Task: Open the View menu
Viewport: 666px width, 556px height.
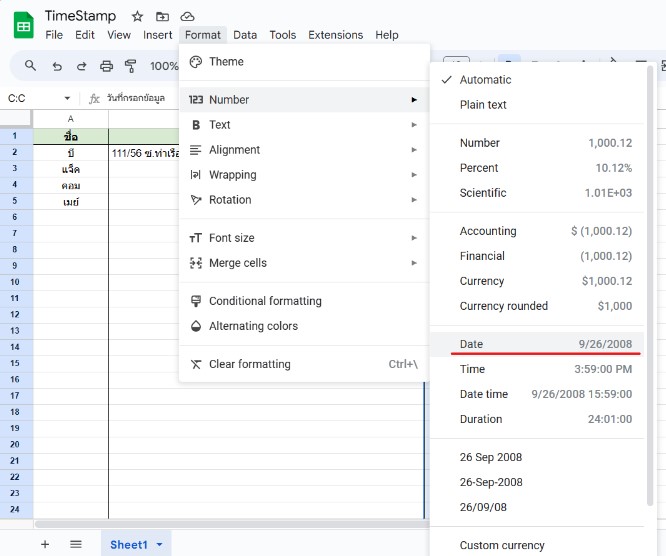Action: tap(119, 35)
